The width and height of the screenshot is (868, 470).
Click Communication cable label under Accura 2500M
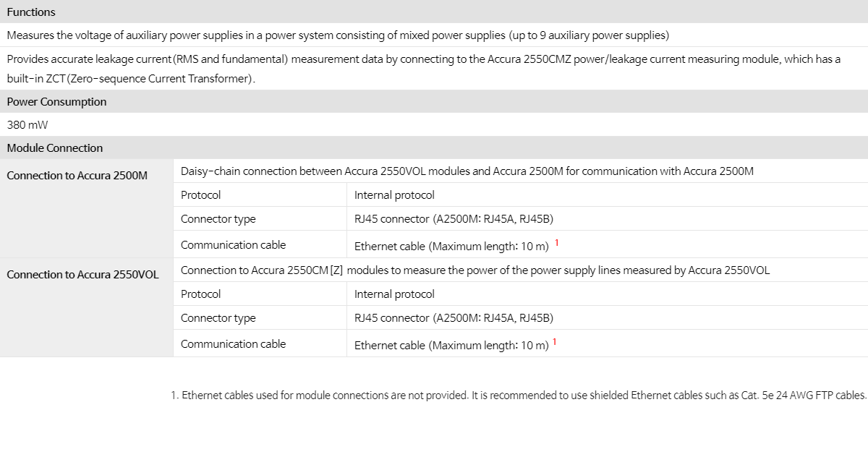[x=234, y=245]
